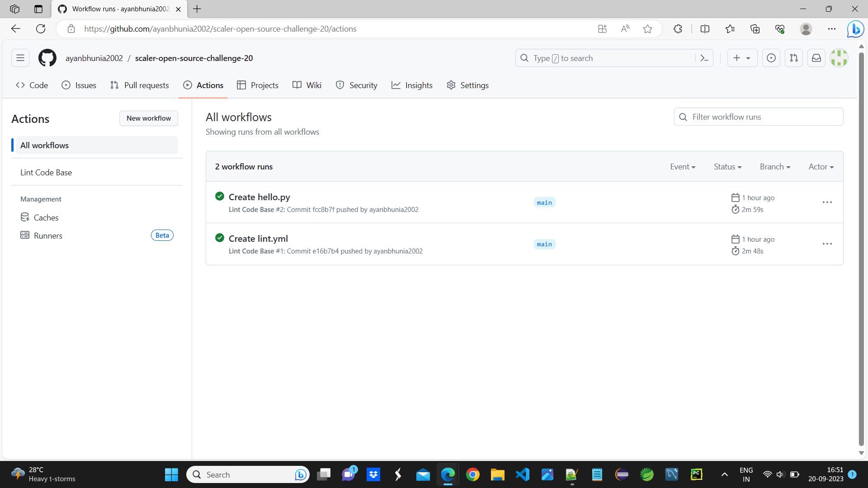This screenshot has height=488, width=868.
Task: Switch to the Insights tab
Action: (412, 85)
